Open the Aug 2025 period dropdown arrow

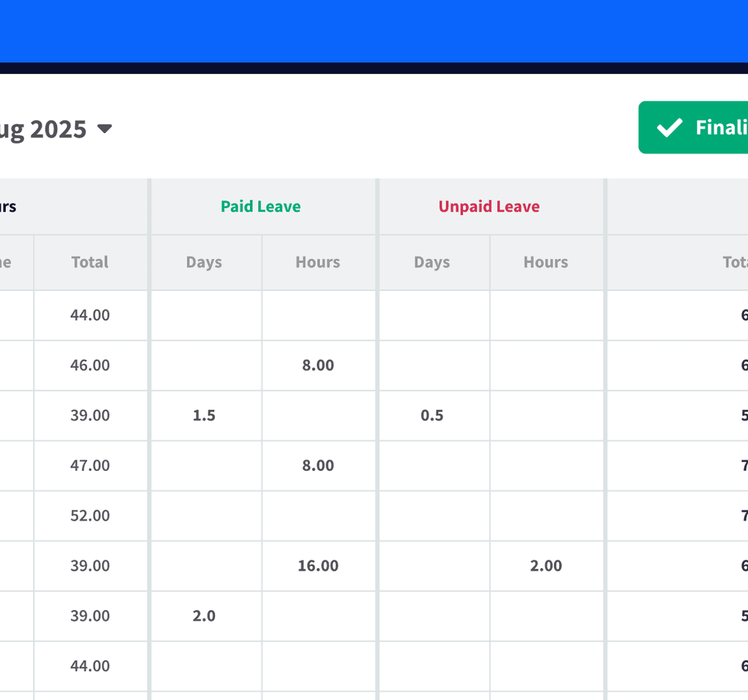coord(105,129)
